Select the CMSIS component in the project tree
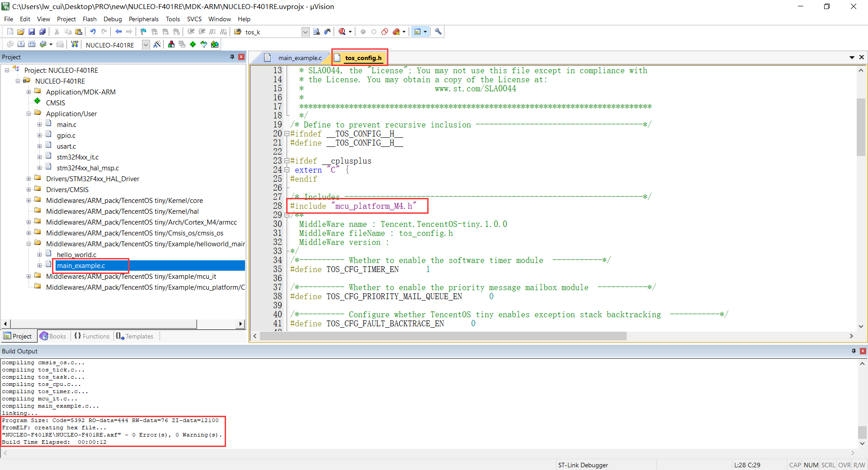Screen dimensions: 868x470 55,103
